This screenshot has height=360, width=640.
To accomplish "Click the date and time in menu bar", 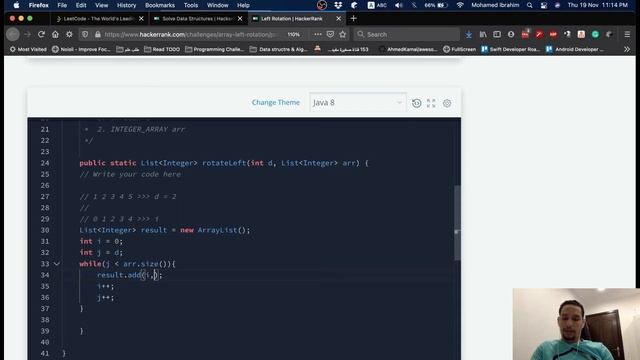I will click(x=598, y=5).
